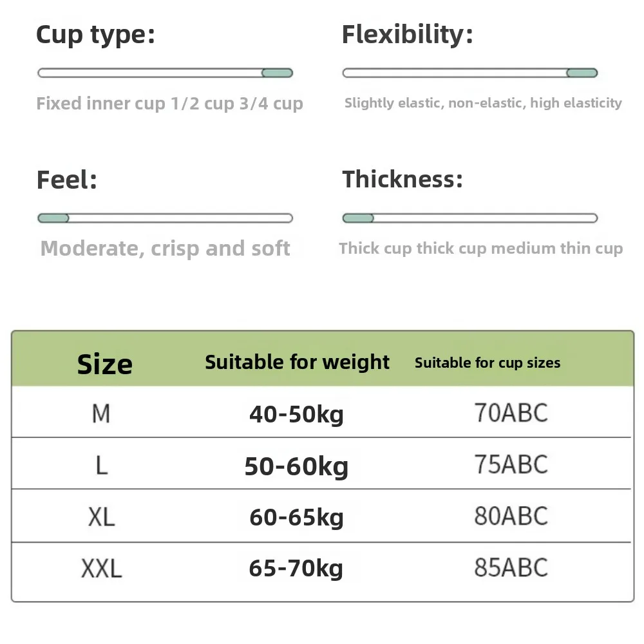Select the M size cell
644x644 pixels.
(x=101, y=413)
